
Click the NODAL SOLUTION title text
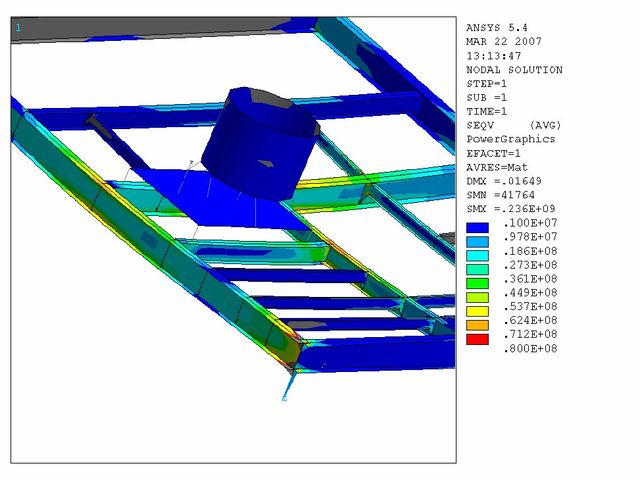pyautogui.click(x=514, y=70)
